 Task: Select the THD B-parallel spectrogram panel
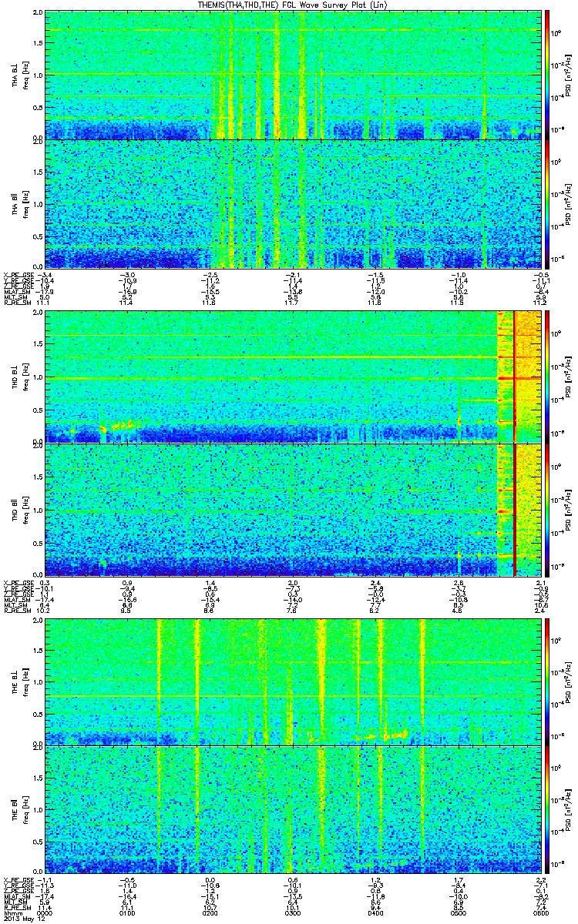(x=292, y=510)
